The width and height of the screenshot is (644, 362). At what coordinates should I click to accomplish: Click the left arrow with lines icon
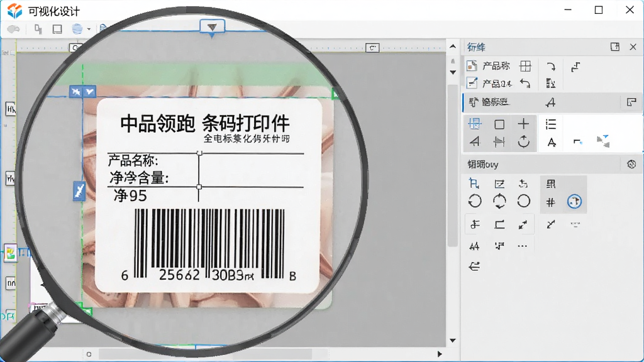pos(474,266)
